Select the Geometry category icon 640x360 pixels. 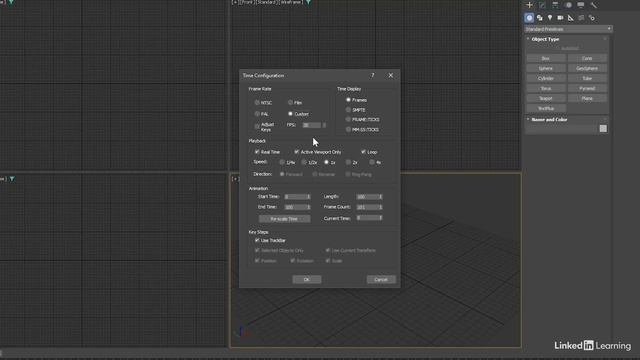pos(529,18)
